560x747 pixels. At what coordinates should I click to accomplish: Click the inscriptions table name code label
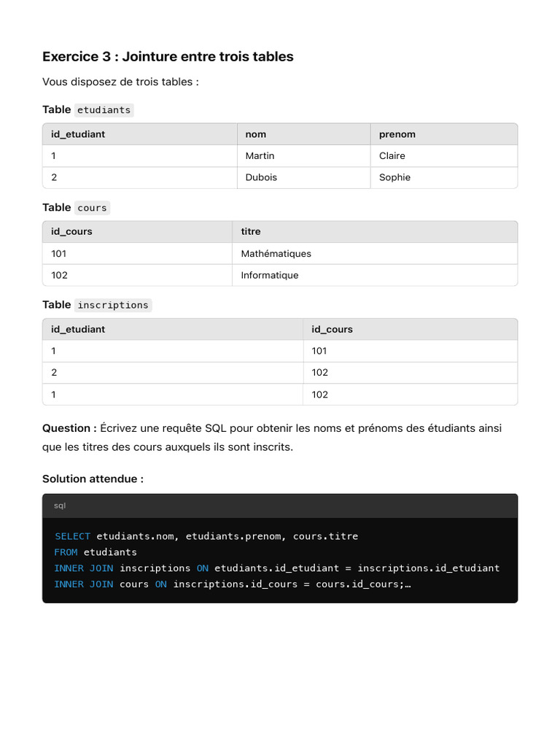coord(113,305)
